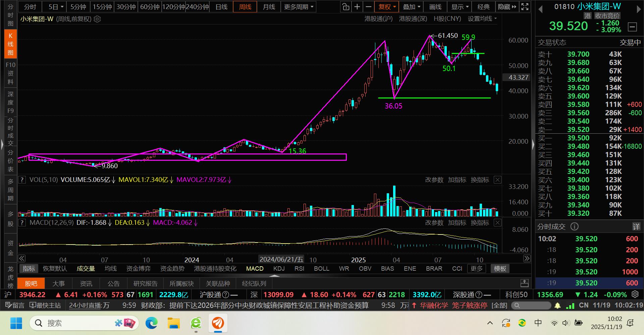Open Windows Start menu
Viewport: 644px width, 335px height.
[16, 323]
